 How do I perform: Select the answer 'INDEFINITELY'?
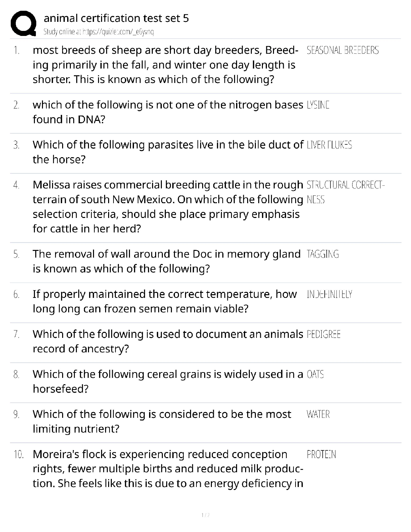click(329, 295)
